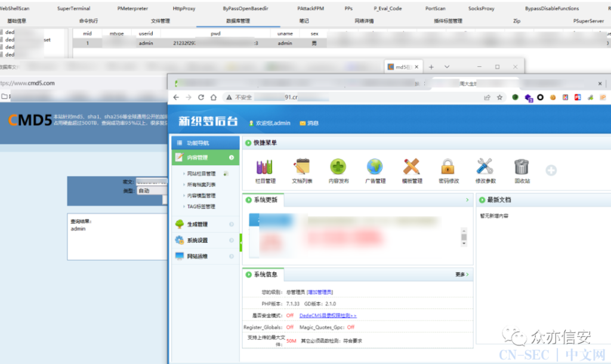Bookmark the page with the star icon

(499, 97)
